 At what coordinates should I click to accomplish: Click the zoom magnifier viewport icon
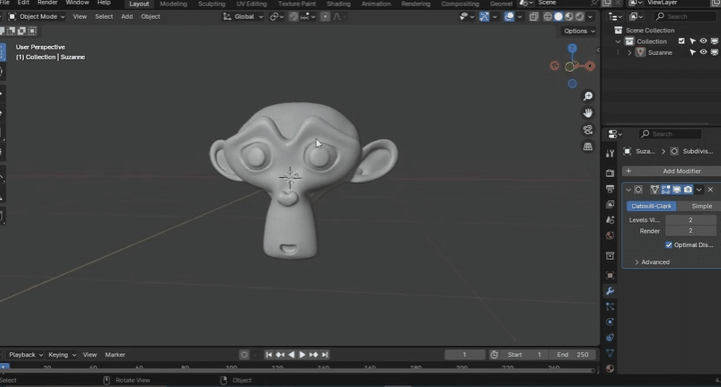point(588,96)
